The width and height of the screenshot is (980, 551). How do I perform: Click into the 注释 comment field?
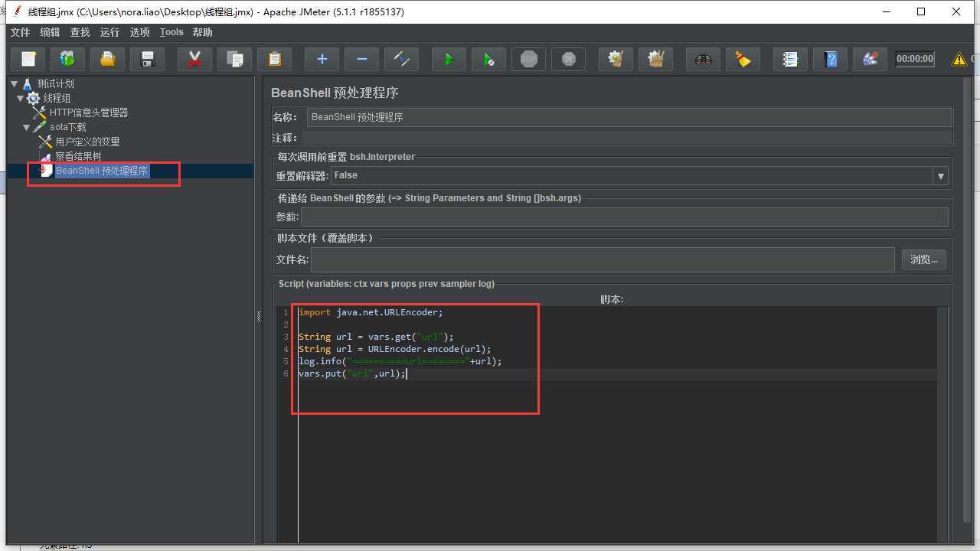pos(626,138)
